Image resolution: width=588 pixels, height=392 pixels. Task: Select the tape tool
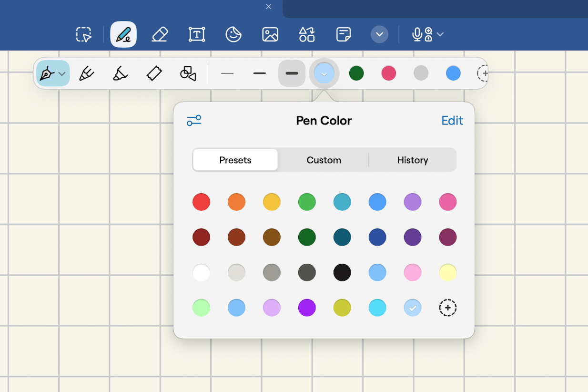pos(154,73)
